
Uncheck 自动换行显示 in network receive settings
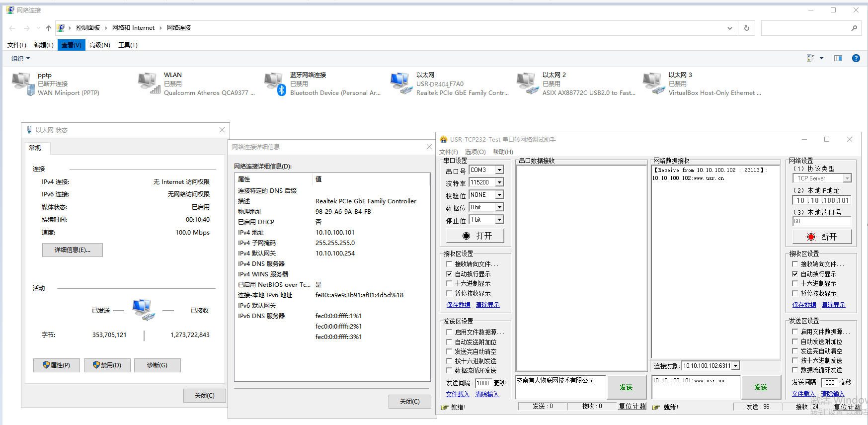click(x=795, y=274)
